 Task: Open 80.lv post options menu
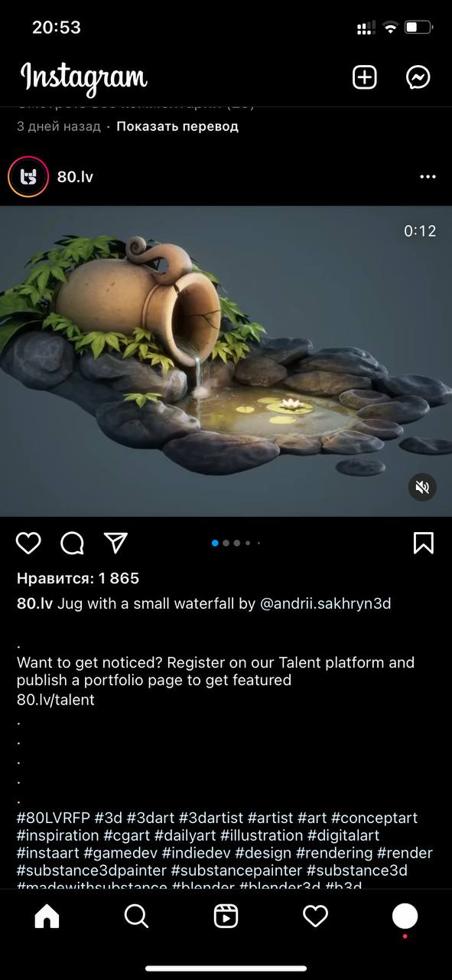click(x=428, y=177)
